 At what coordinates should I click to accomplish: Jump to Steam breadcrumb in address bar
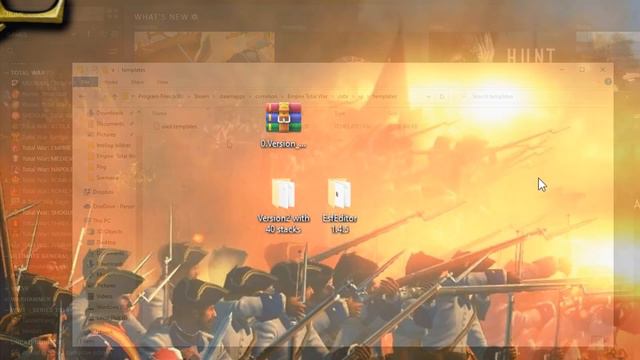[x=201, y=97]
